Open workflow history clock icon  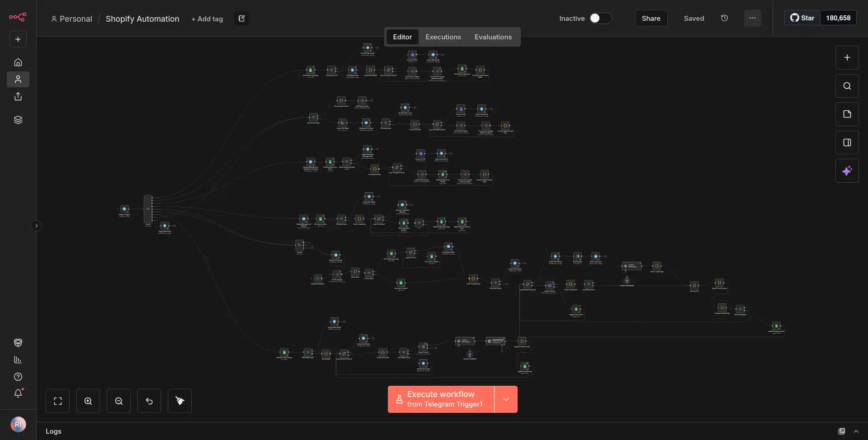click(x=724, y=18)
